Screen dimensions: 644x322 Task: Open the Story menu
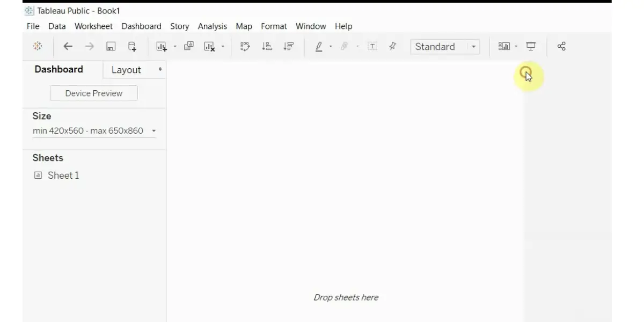tap(180, 26)
